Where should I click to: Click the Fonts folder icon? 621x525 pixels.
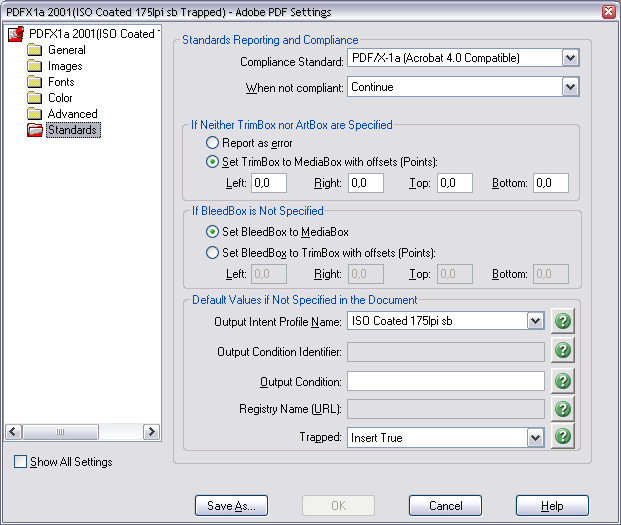tap(34, 82)
